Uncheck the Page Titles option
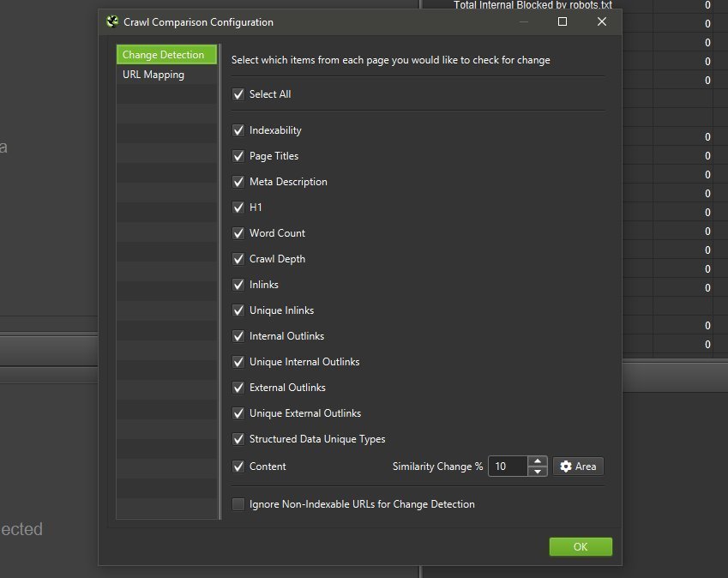 click(238, 155)
